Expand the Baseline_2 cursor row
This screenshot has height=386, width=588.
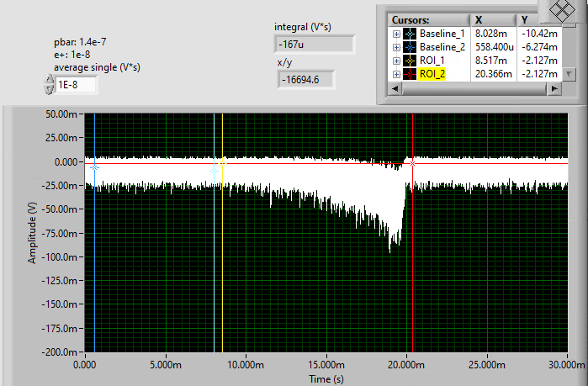click(x=396, y=47)
